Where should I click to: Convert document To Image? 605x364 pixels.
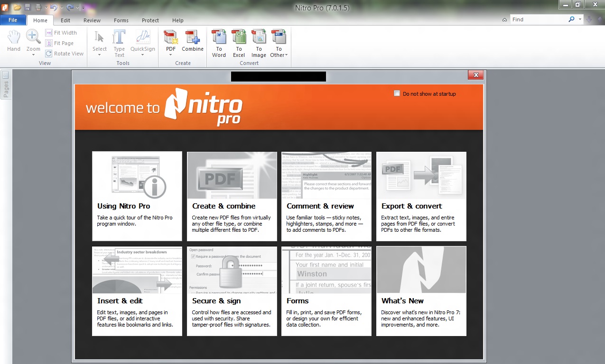coord(259,43)
